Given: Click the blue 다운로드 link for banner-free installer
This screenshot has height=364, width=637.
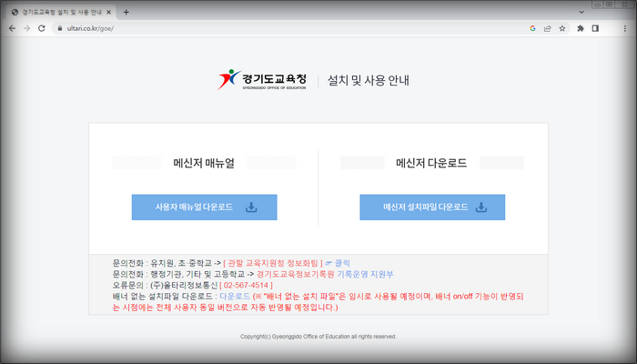Looking at the screenshot, I should tap(235, 296).
